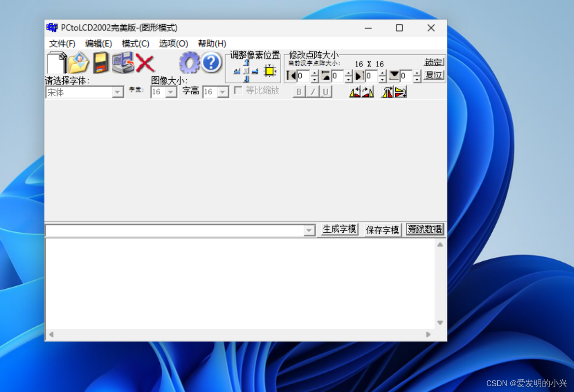Click the left-edge matrix resize icon

tap(291, 76)
